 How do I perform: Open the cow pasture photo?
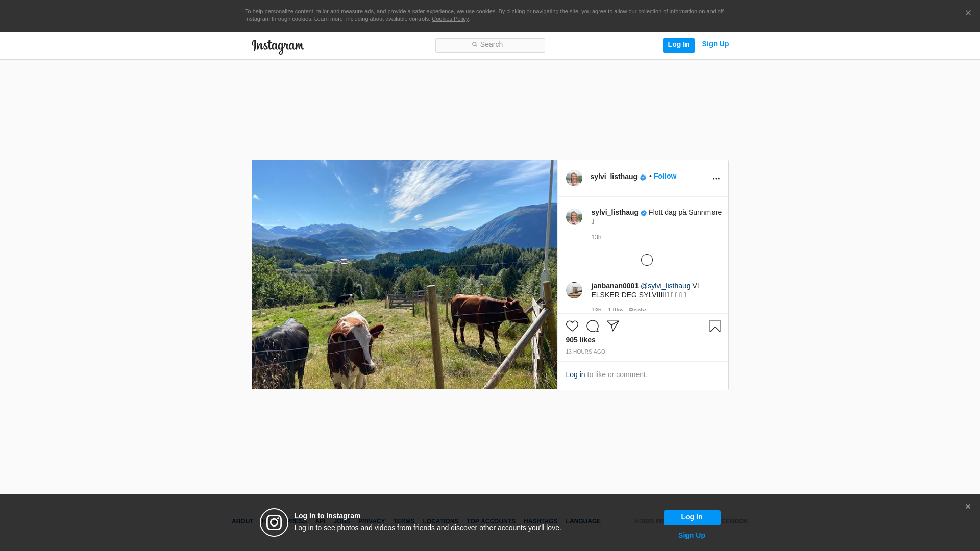tap(404, 275)
